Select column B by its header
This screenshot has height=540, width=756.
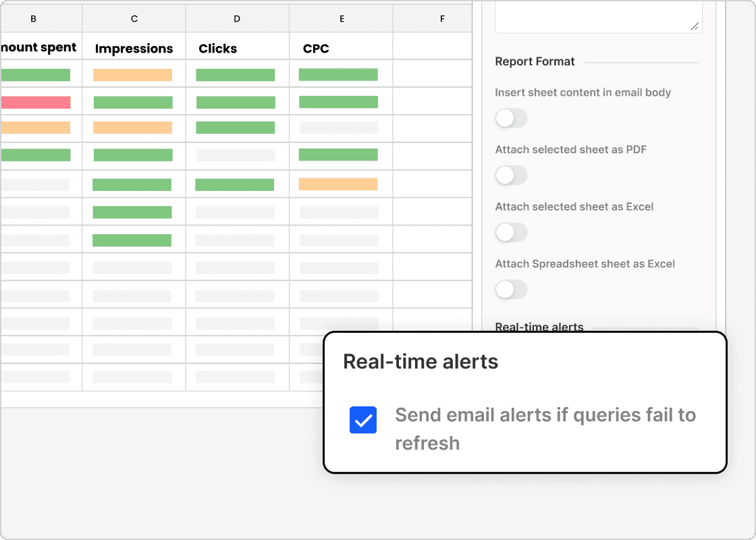tap(33, 18)
